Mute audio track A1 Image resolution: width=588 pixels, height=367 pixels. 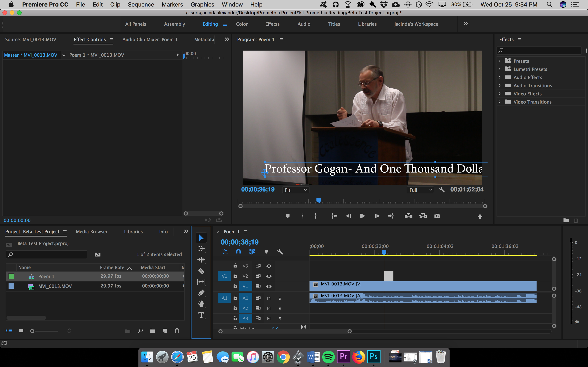[x=269, y=298]
